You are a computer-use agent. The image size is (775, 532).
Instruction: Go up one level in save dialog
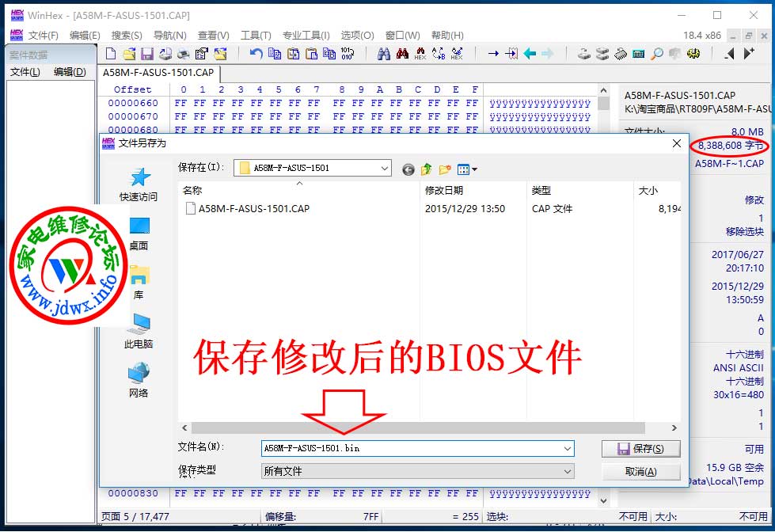[x=427, y=169]
